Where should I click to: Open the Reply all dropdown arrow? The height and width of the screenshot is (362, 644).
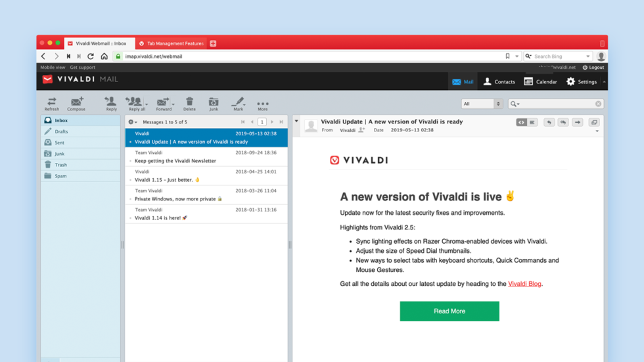pos(147,104)
